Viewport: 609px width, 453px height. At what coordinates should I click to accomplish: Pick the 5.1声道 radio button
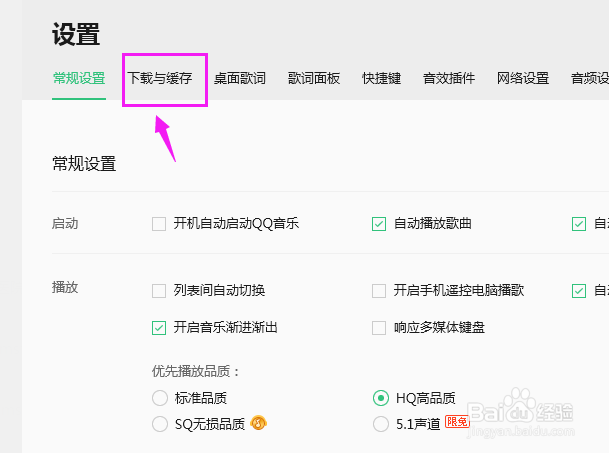coord(381,424)
